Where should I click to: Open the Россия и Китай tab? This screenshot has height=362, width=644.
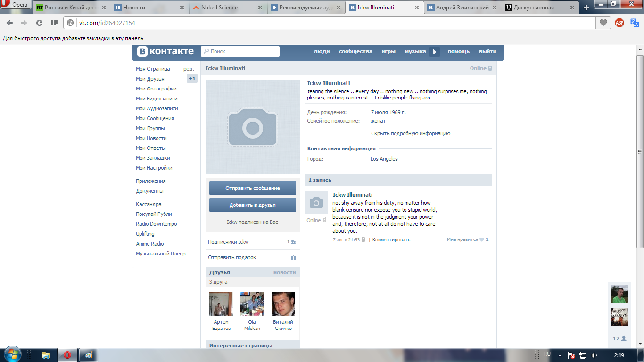[x=72, y=8]
